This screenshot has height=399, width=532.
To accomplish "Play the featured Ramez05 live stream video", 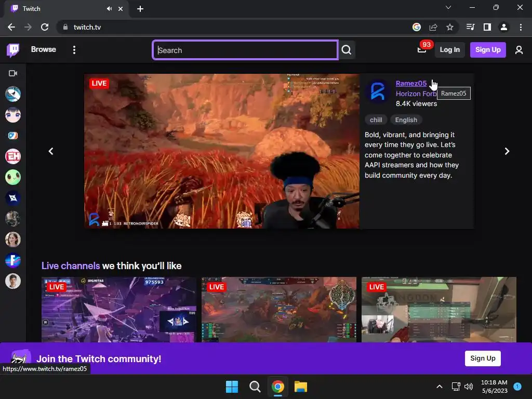I will point(222,151).
